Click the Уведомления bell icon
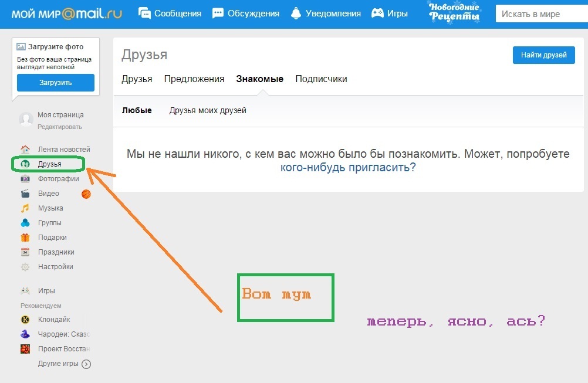588x383 pixels. click(296, 13)
